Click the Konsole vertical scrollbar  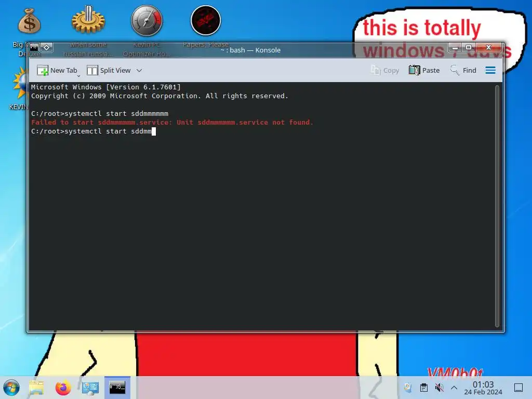pos(497,206)
